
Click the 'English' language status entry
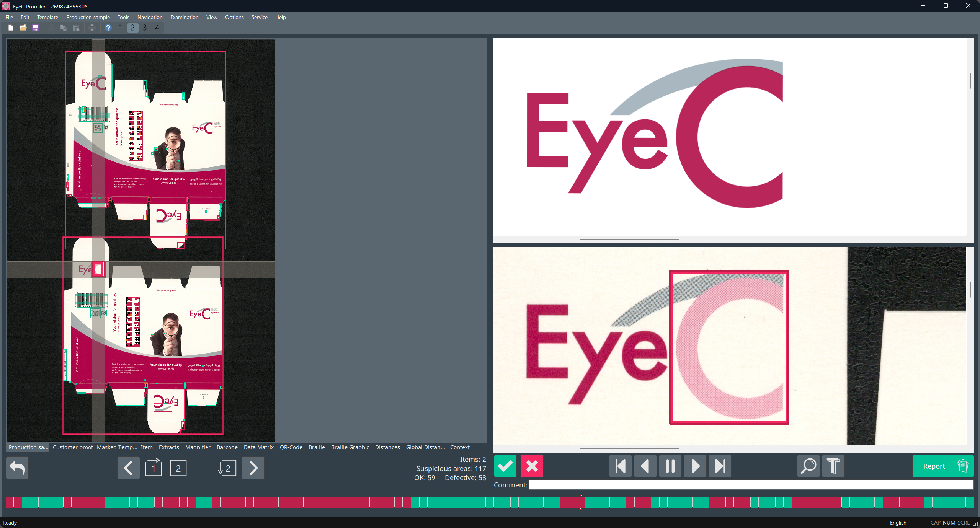tap(898, 523)
